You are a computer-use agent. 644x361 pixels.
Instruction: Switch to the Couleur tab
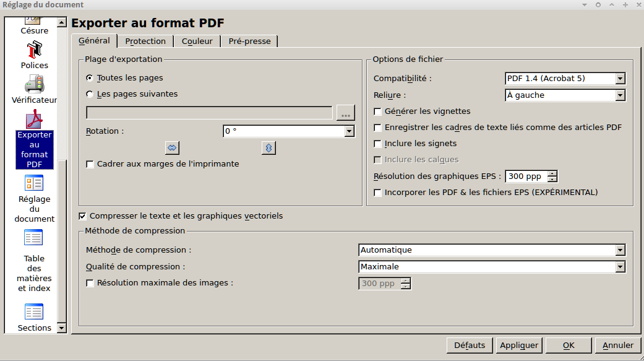[197, 41]
